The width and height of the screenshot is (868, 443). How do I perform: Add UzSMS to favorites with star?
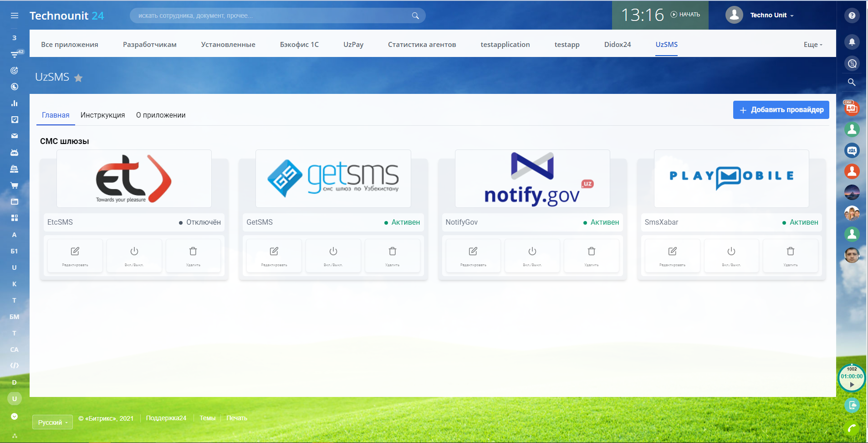pyautogui.click(x=78, y=78)
